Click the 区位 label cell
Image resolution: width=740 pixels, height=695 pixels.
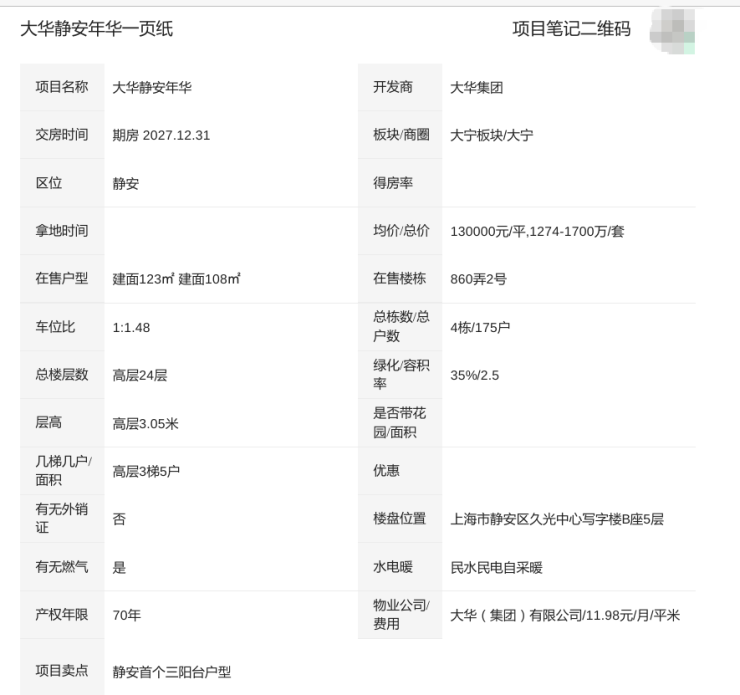tap(62, 183)
